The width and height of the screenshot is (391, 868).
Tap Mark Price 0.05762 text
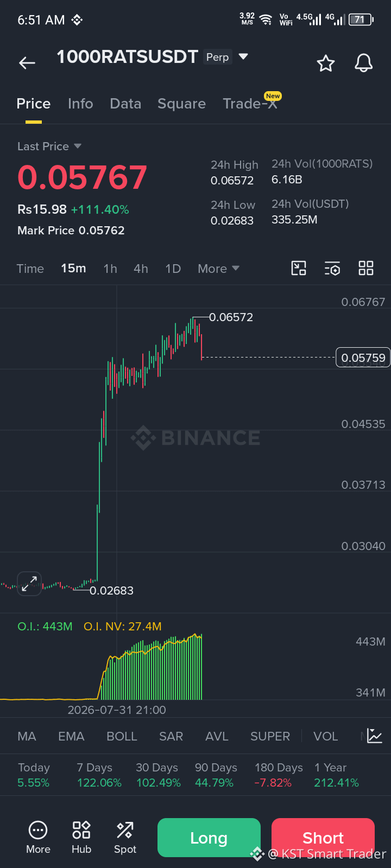(x=71, y=231)
